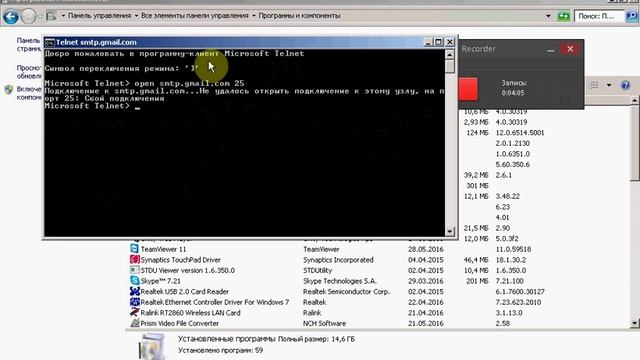The height and width of the screenshot is (360, 640).
Task: Click the TeamViewer 11 icon
Action: tap(134, 249)
